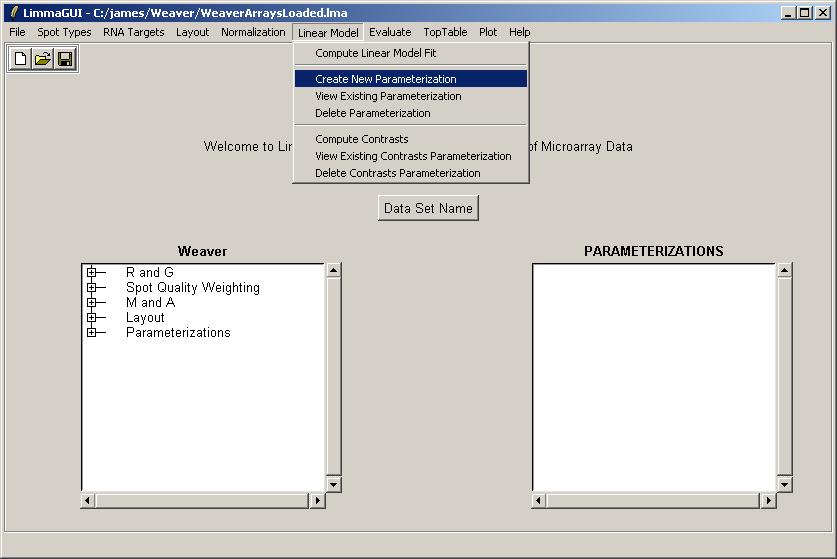Open the RNA Targets menu

point(133,32)
